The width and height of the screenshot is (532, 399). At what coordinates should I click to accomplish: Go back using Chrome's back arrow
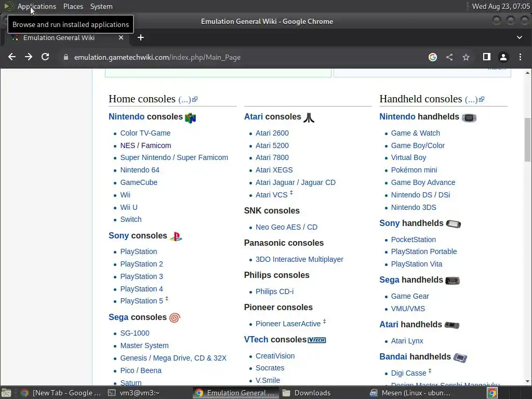[x=12, y=57]
